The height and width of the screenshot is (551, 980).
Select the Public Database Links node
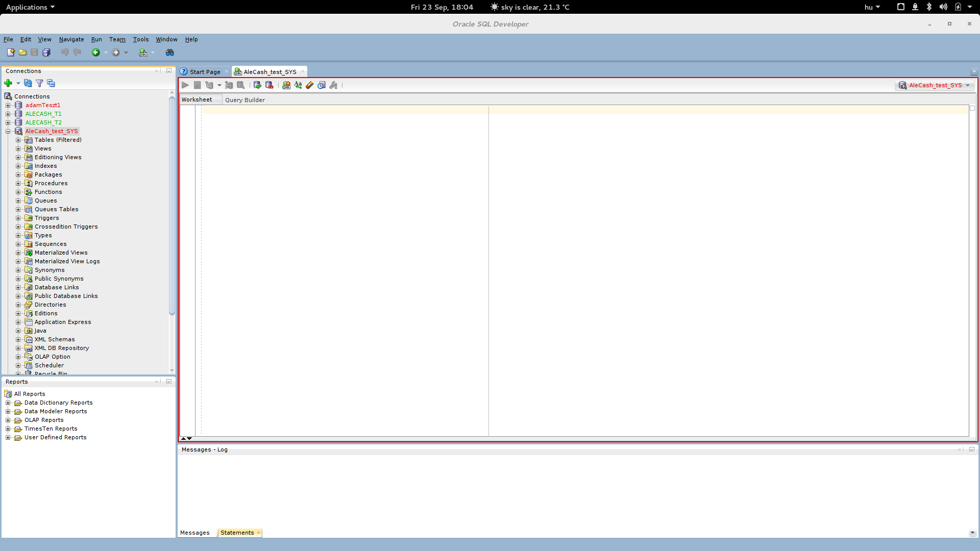point(66,296)
